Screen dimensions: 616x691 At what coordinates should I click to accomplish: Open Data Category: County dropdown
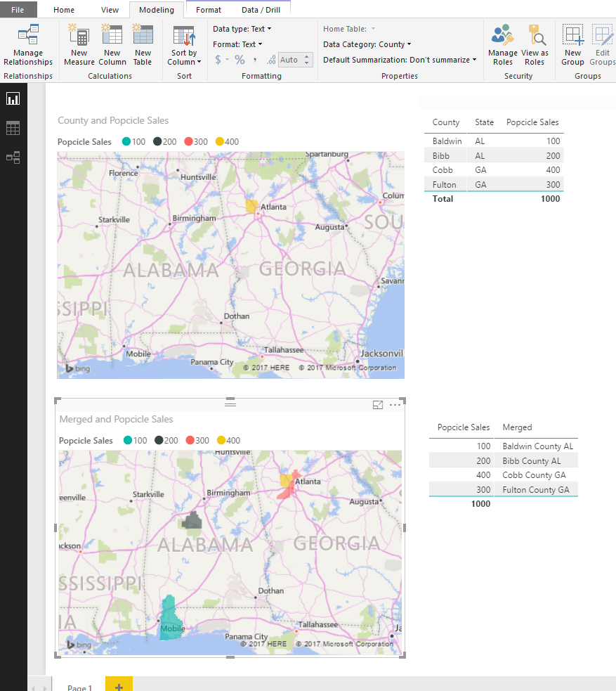(367, 44)
